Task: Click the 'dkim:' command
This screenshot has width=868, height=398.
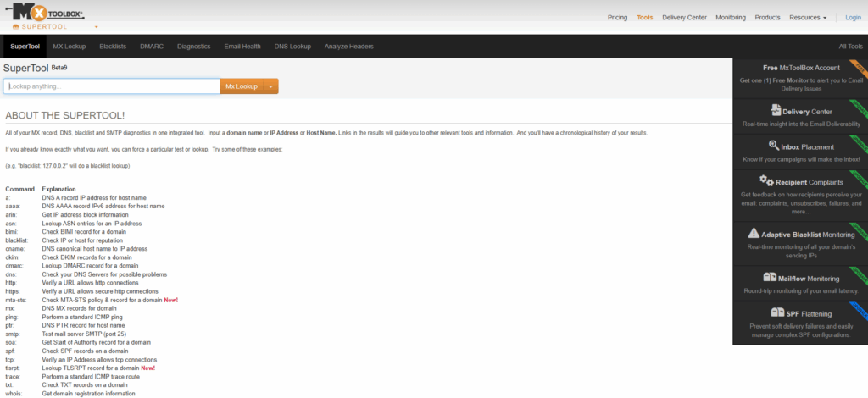Action: pyautogui.click(x=12, y=257)
